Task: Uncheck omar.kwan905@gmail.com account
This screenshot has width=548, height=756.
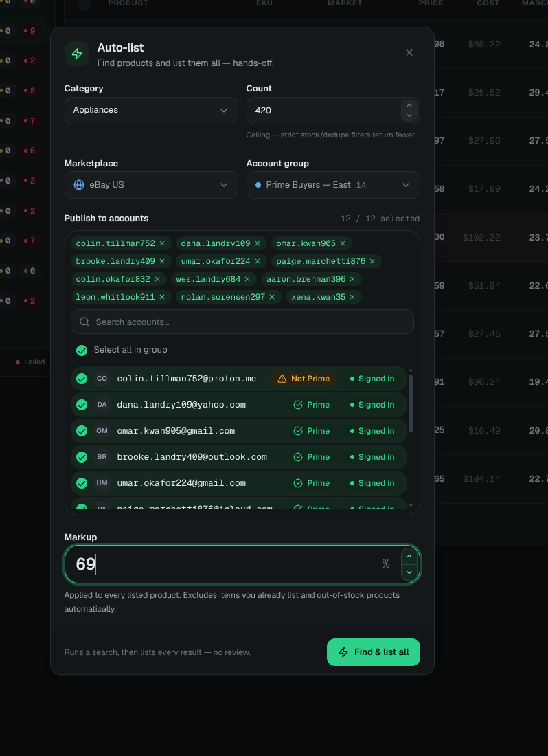Action: click(x=82, y=431)
